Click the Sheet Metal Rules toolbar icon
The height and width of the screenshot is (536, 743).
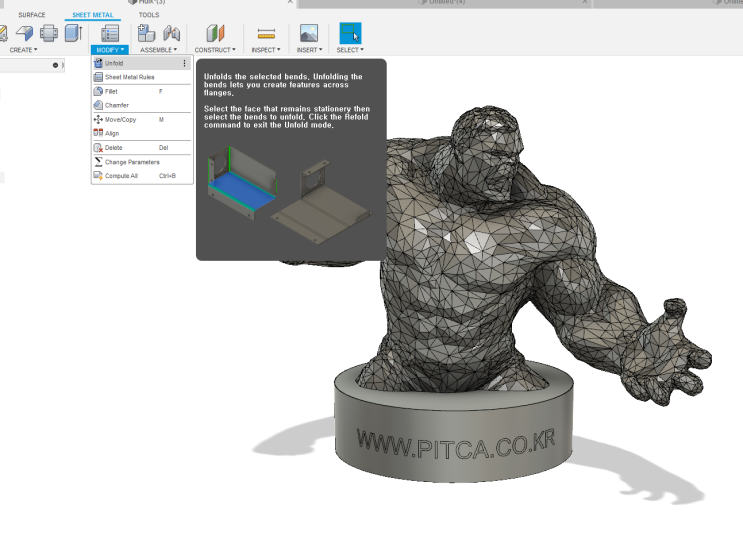click(110, 33)
